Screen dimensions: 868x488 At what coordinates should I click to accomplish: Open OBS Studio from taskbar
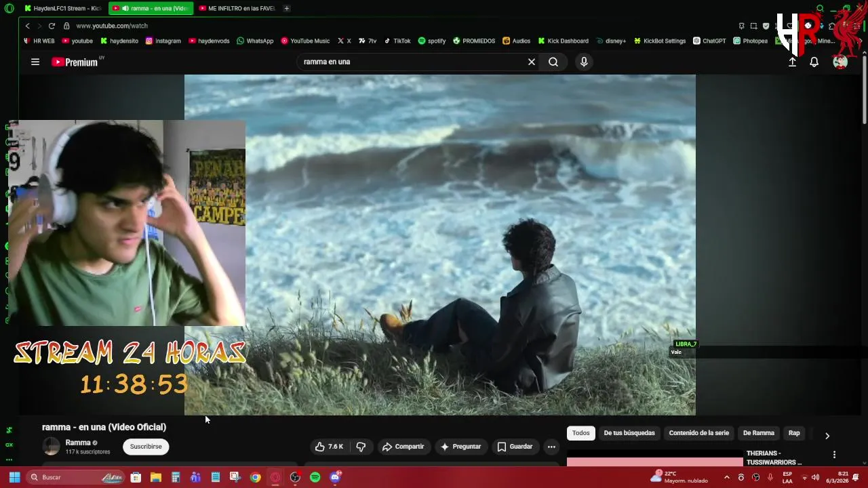point(295,477)
